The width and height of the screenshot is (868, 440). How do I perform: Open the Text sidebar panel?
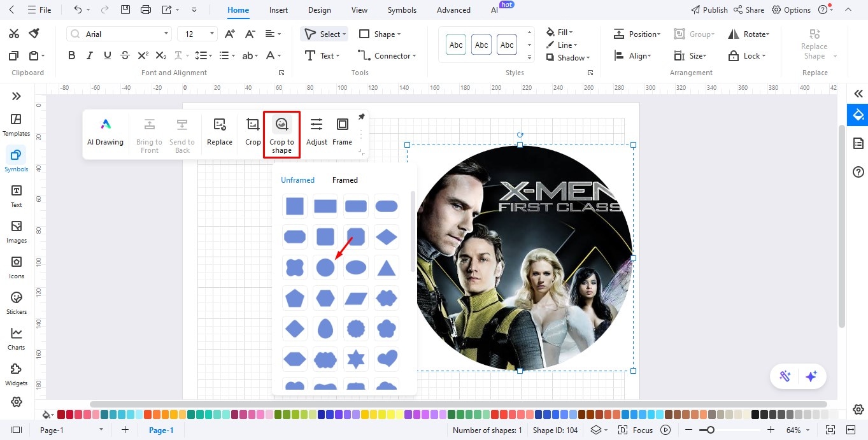(17, 196)
